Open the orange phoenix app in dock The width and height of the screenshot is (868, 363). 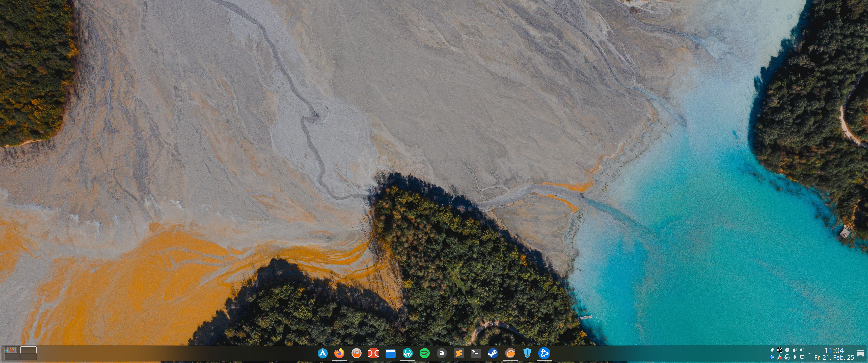pyautogui.click(x=356, y=353)
